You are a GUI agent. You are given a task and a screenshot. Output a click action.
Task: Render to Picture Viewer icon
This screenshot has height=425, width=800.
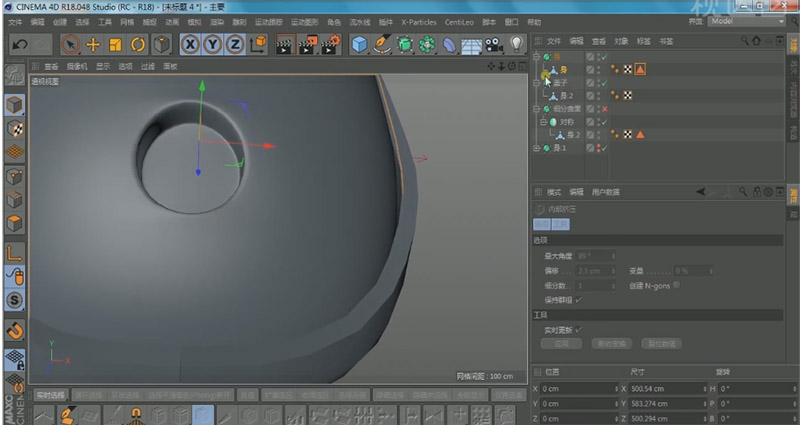308,45
